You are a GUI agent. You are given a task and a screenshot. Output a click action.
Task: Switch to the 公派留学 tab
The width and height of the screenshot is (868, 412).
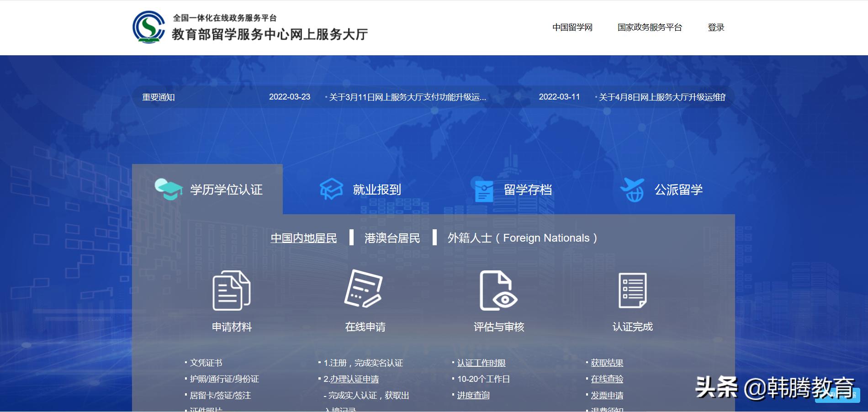coord(660,189)
